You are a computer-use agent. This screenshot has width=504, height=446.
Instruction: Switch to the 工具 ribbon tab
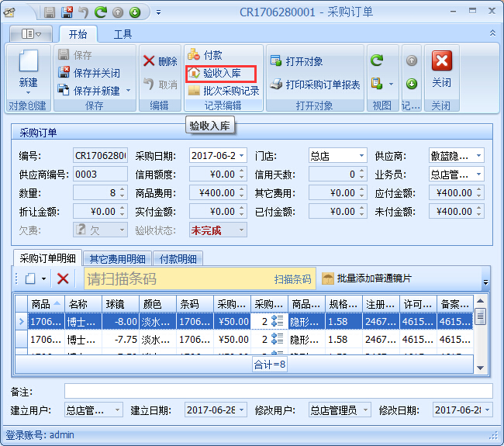tap(123, 34)
